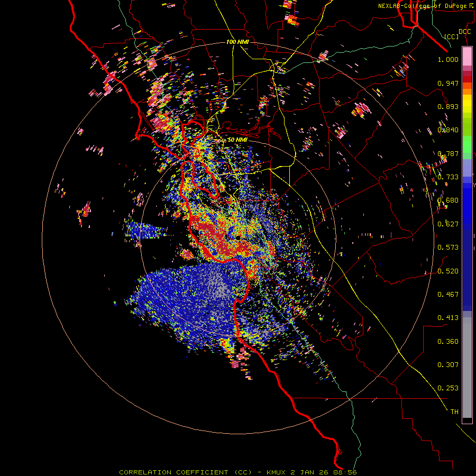Click the 0.627 scale value
The height and width of the screenshot is (476, 476).
tap(448, 224)
